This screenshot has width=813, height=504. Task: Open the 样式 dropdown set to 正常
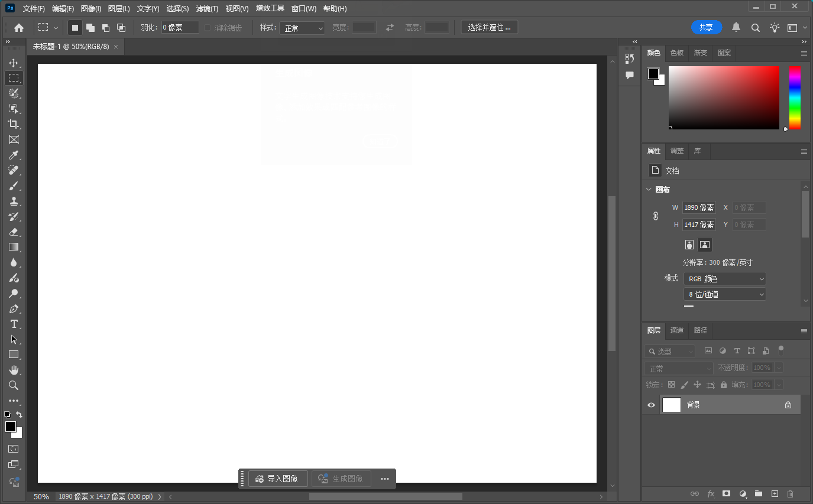(x=302, y=28)
